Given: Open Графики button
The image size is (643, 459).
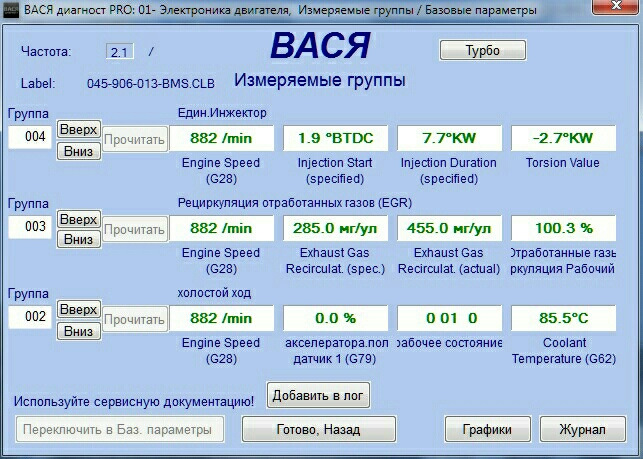Looking at the screenshot, I should pos(487,429).
